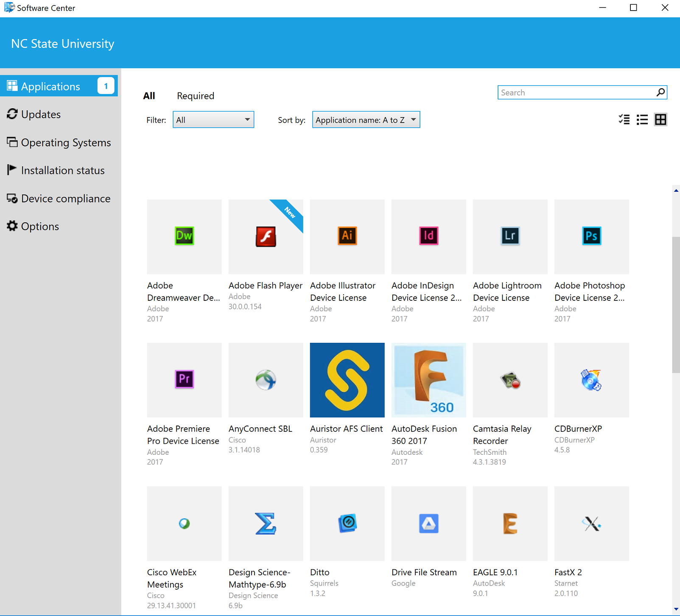Screen dimensions: 680x616
Task: Open the Sort by dropdown
Action: tap(366, 120)
